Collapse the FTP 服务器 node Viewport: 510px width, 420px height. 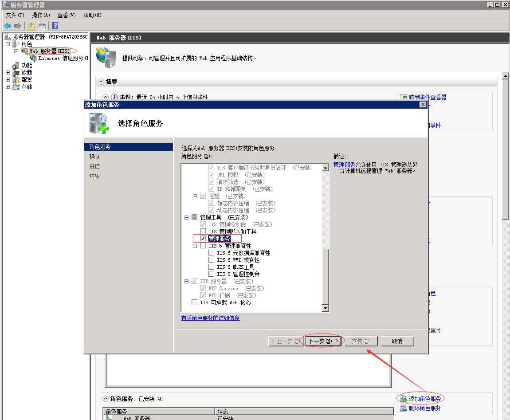tap(186, 282)
